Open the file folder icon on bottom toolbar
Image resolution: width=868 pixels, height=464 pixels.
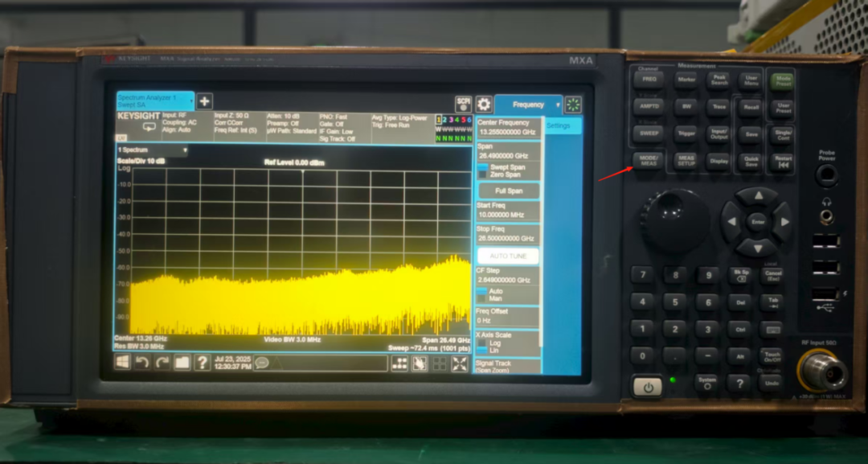(x=182, y=362)
